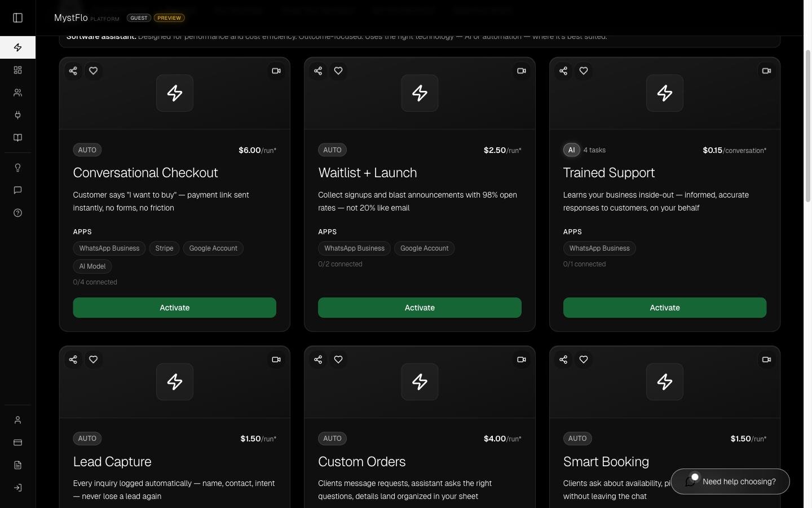This screenshot has height=508, width=812.
Task: Activate the Conversational Checkout workflow
Action: click(174, 308)
